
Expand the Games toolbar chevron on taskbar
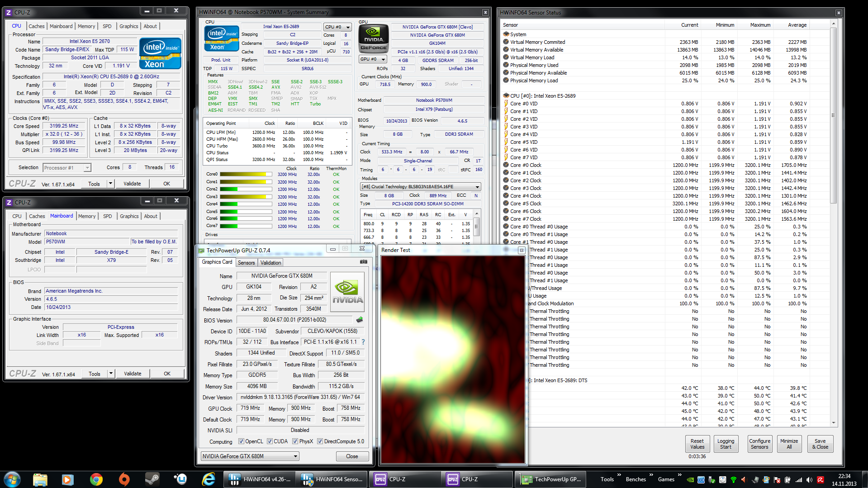pyautogui.click(x=679, y=475)
